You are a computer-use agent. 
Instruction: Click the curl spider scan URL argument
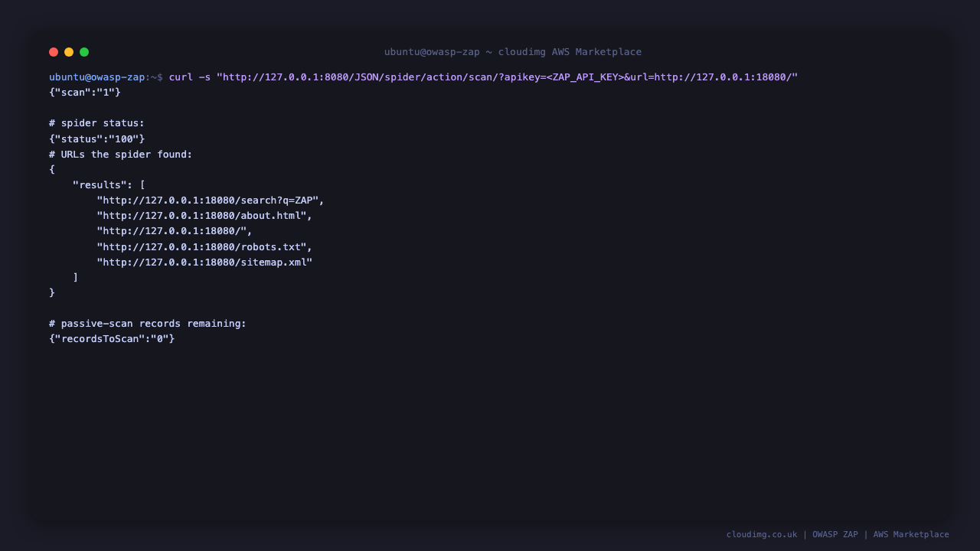coord(507,77)
